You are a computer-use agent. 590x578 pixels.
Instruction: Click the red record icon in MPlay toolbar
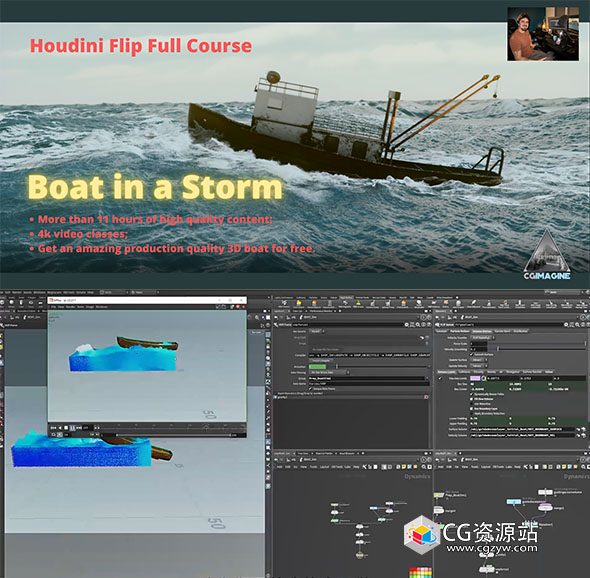pos(238,307)
